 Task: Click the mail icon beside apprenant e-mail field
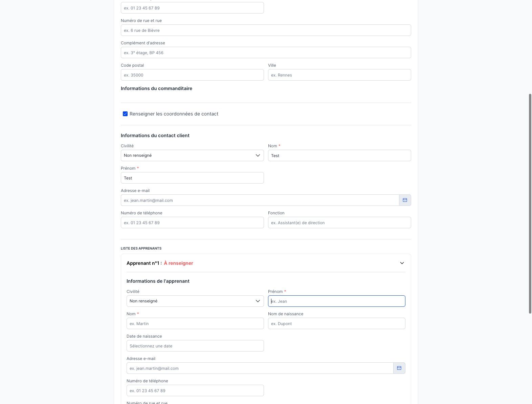[x=399, y=368]
